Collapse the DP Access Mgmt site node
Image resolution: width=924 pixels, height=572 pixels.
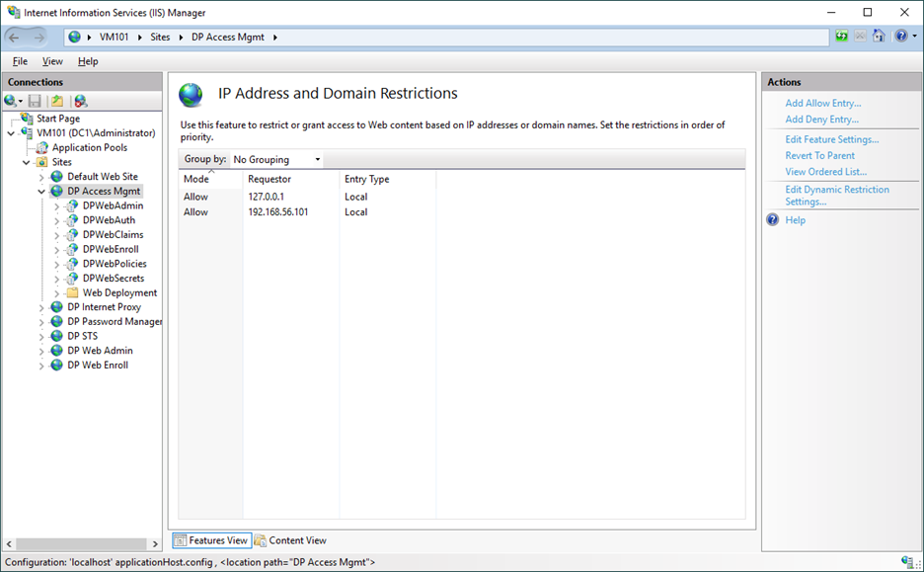pyautogui.click(x=41, y=192)
